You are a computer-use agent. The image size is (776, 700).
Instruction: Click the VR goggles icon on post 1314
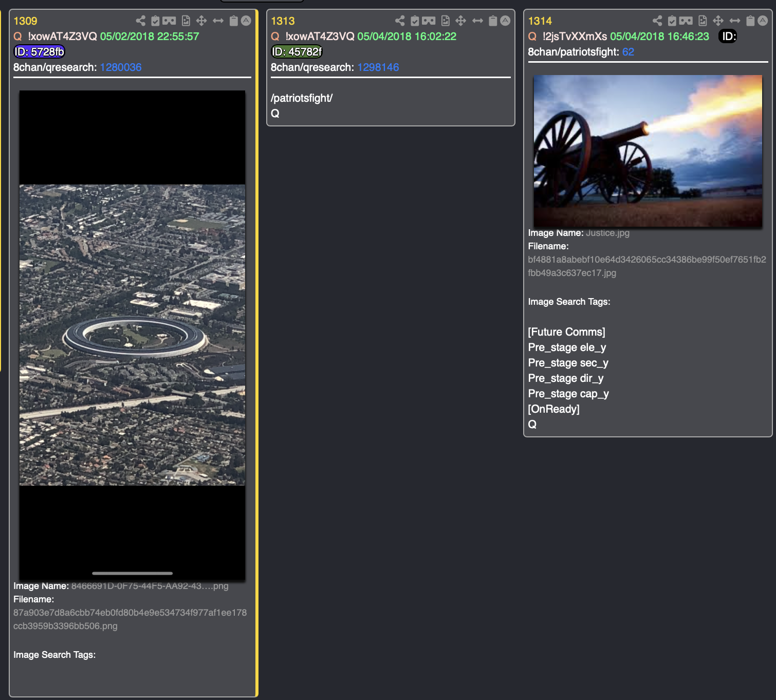pos(686,21)
